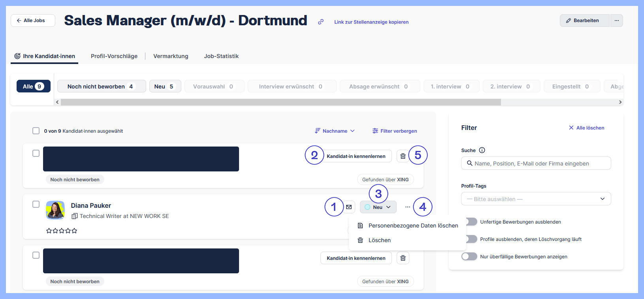Click Link zur Stellenanzeige kopieren
This screenshot has width=644, height=299.
pos(371,22)
